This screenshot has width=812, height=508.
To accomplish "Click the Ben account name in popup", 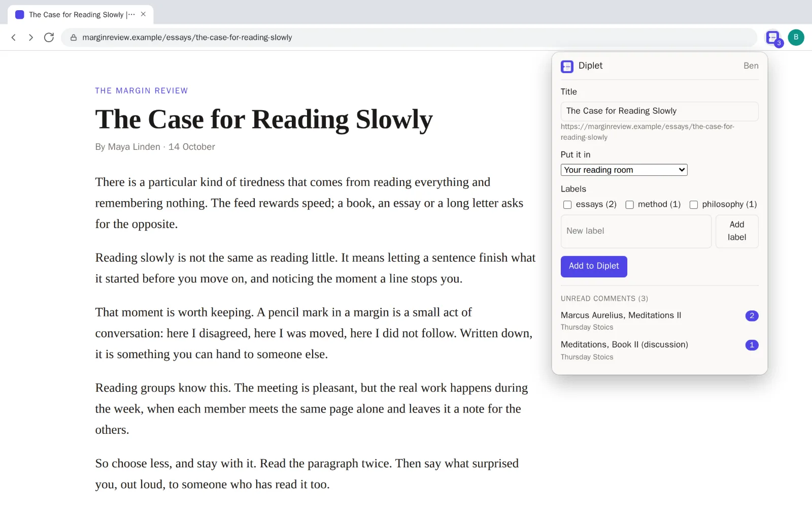I will [751, 66].
